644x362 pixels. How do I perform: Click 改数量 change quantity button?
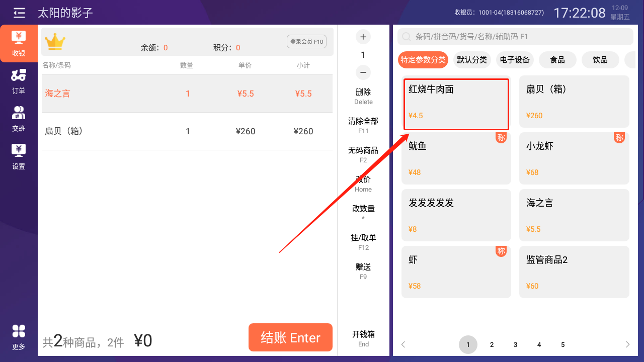(x=363, y=213)
